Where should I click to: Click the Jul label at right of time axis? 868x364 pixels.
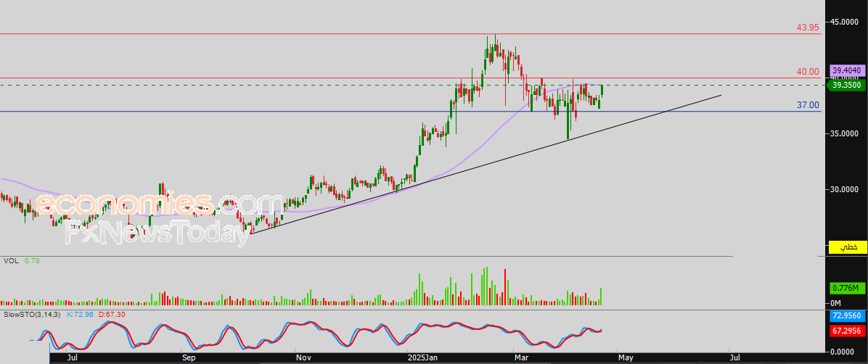click(734, 358)
